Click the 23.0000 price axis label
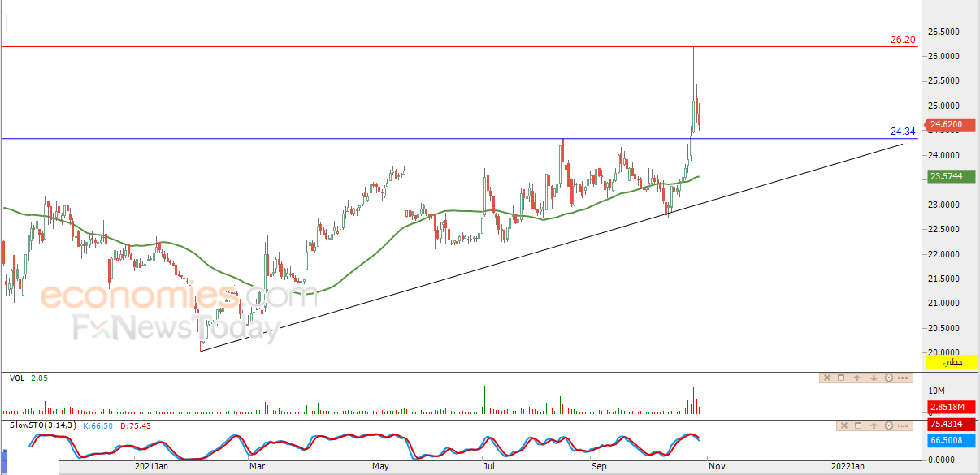Screen dimensions: 980x475 (946, 205)
